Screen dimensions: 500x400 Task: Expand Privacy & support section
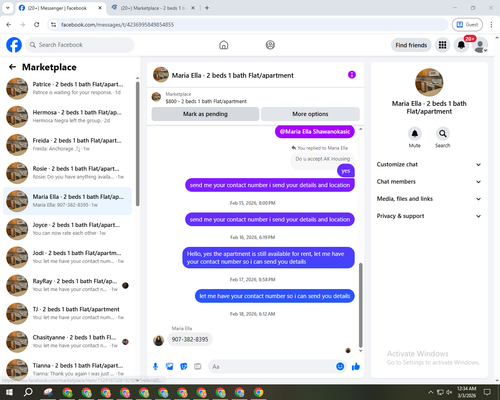coord(429,216)
